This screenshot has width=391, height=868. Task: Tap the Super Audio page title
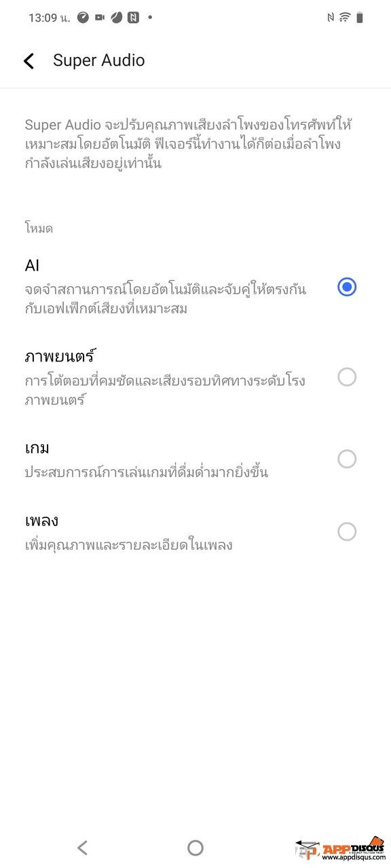pyautogui.click(x=99, y=60)
